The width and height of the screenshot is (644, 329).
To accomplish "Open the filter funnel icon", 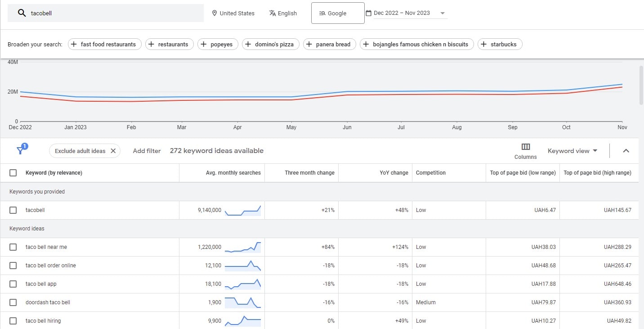I will point(21,150).
